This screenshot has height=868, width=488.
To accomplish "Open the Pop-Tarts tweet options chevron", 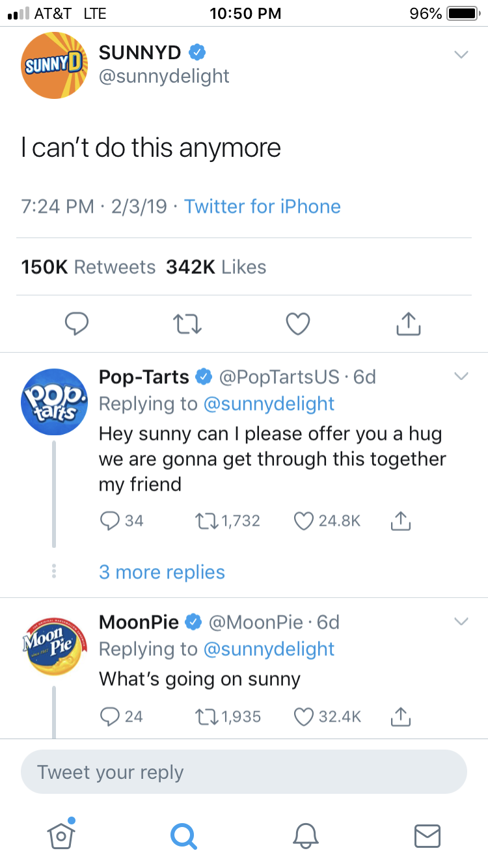I will 461,377.
